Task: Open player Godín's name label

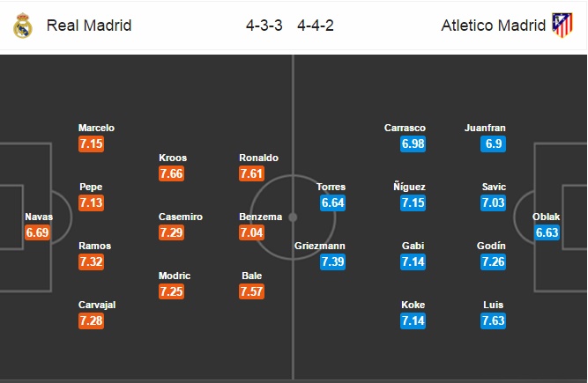Action: (x=491, y=246)
